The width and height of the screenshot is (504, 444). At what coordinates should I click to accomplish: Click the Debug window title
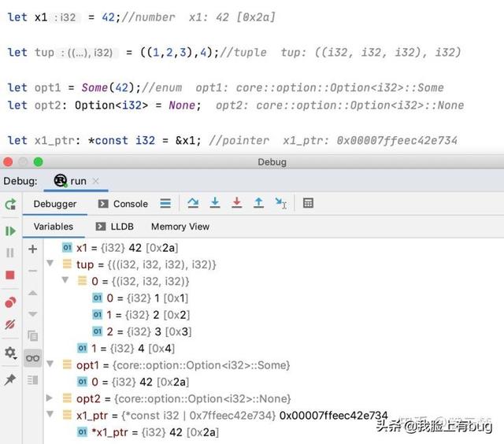click(x=272, y=162)
